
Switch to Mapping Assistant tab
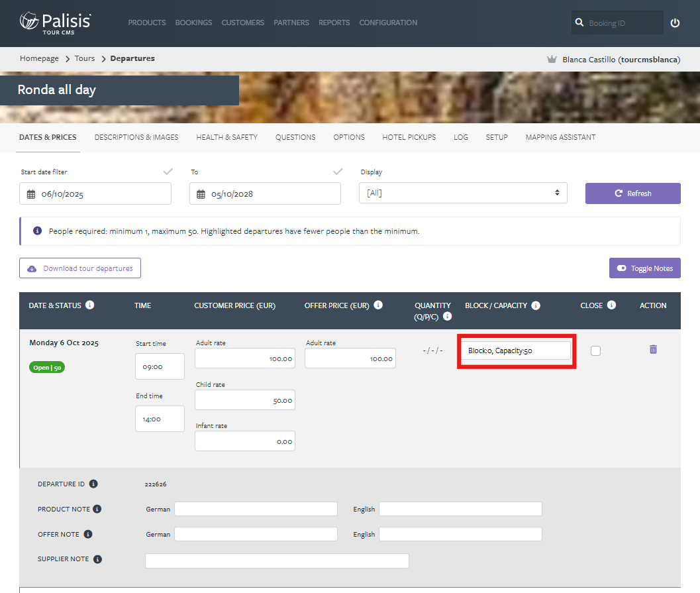(560, 138)
